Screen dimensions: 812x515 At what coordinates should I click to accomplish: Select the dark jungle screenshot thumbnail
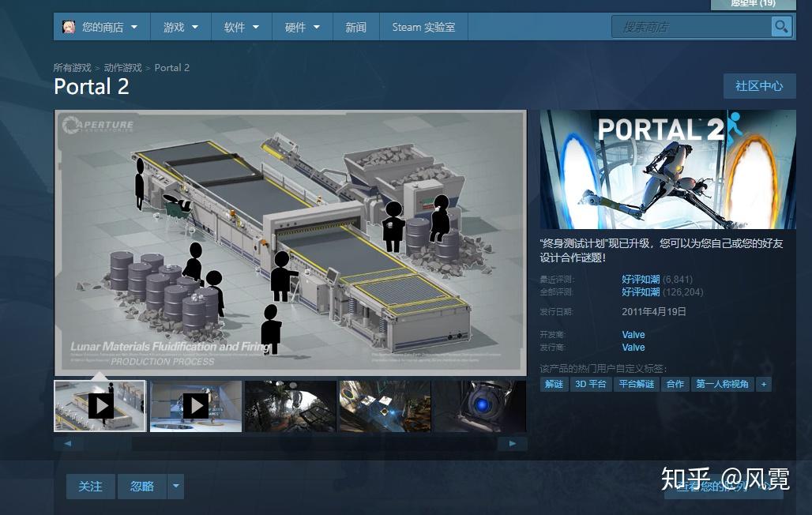(x=291, y=406)
